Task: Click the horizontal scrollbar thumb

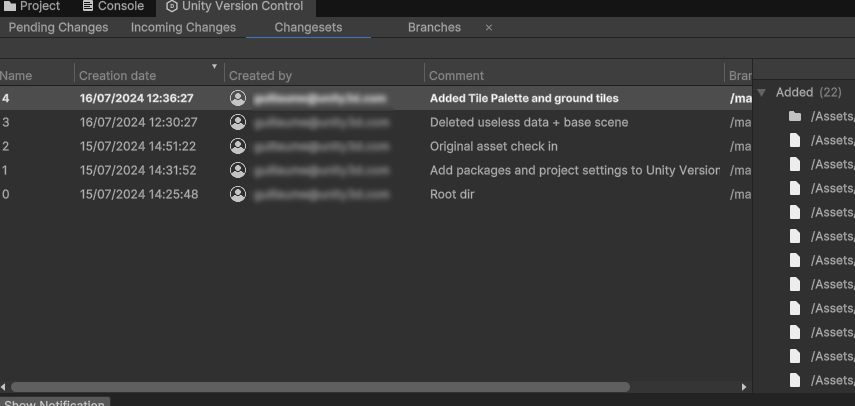Action: coord(321,387)
